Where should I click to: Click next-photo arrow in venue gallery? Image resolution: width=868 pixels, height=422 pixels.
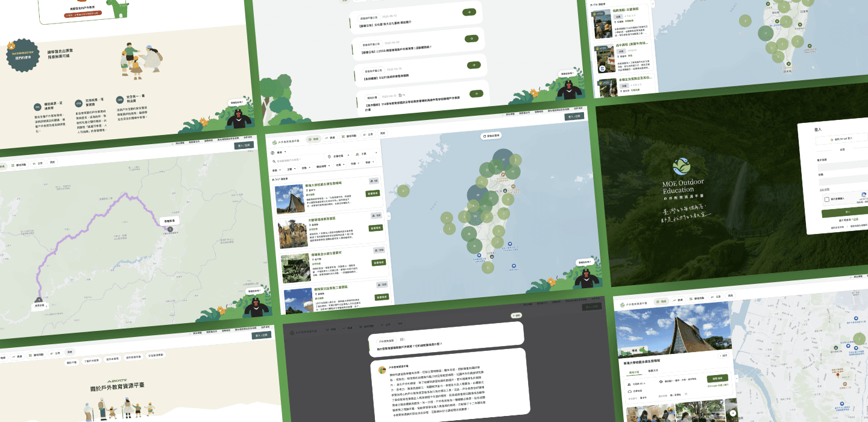pos(733,413)
